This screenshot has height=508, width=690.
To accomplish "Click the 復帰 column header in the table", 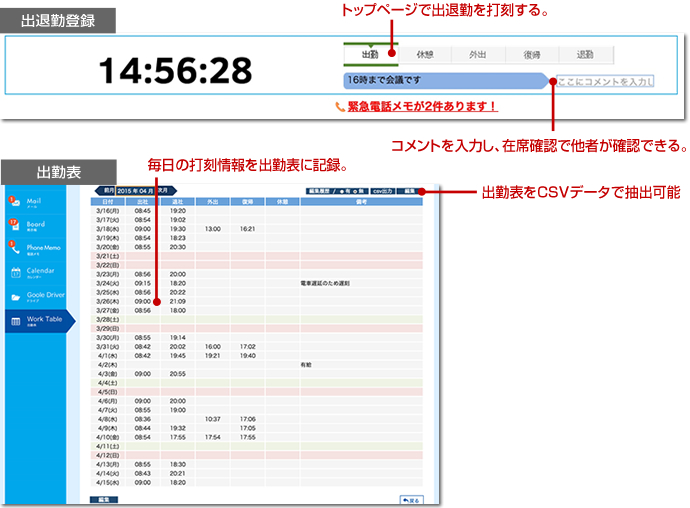I will 248,202.
